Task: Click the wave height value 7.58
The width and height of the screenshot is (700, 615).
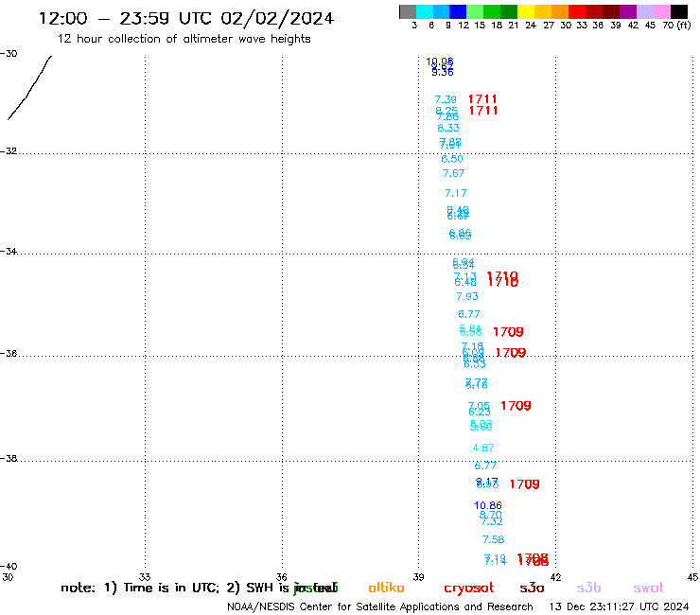Action: 493,540
